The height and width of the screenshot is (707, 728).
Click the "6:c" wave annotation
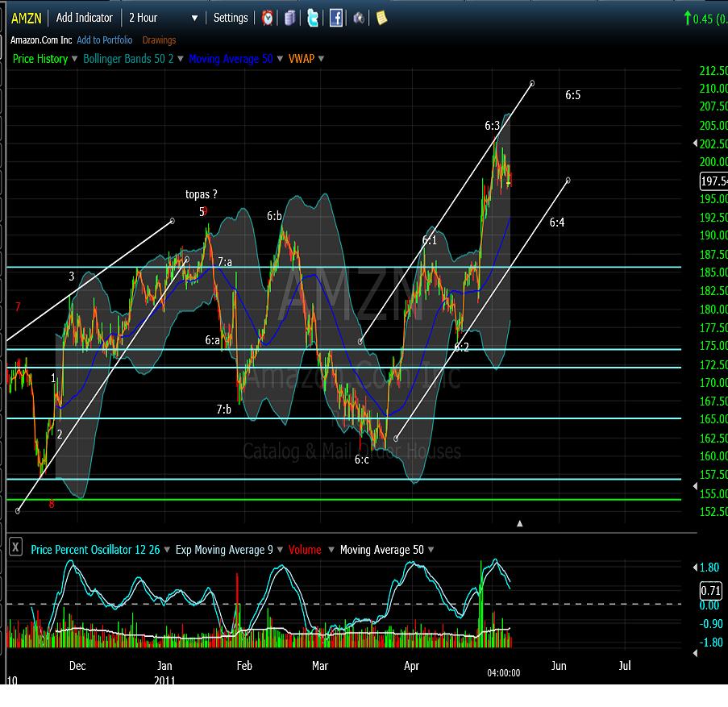click(362, 460)
